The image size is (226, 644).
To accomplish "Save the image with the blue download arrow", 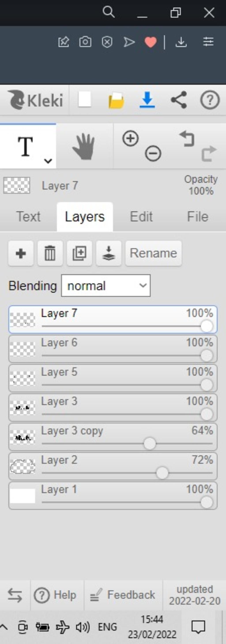I will 147,100.
